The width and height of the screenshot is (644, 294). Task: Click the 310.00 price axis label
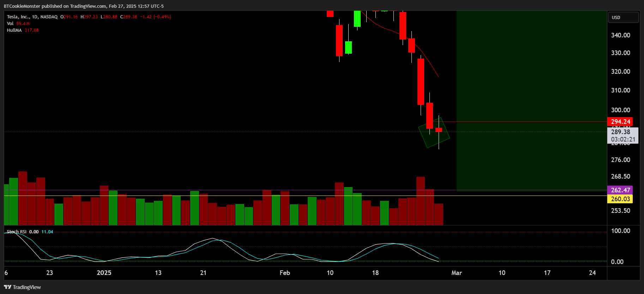point(621,90)
